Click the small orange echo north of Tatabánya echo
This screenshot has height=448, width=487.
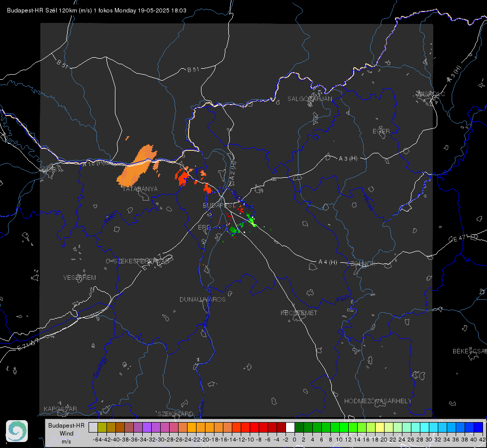(127, 138)
